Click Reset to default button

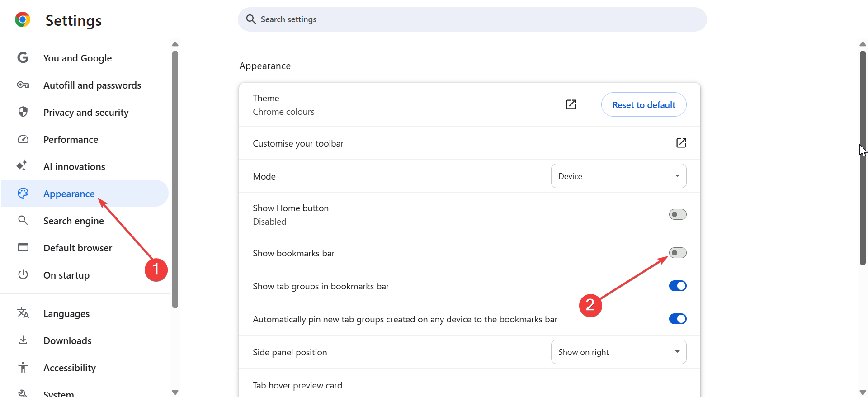click(643, 105)
